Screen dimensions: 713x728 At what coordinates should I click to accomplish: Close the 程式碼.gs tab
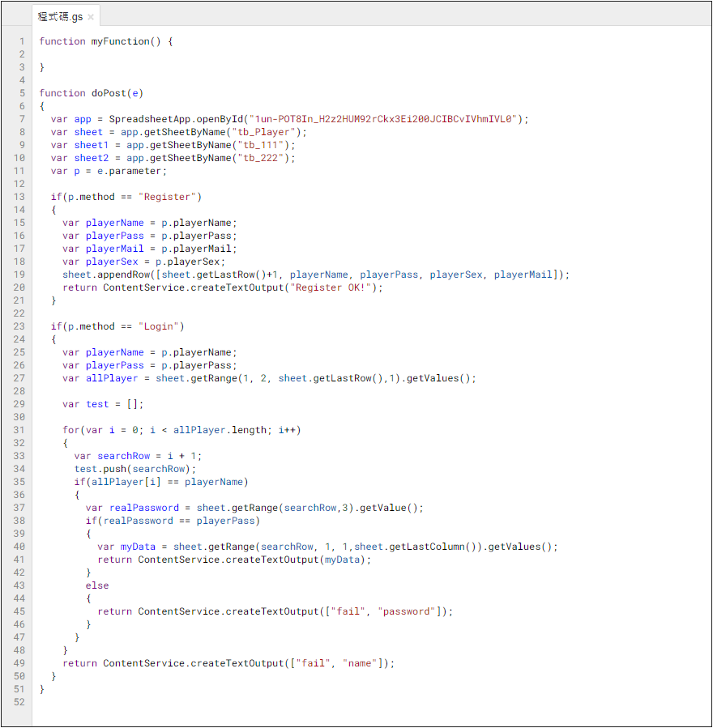[91, 17]
